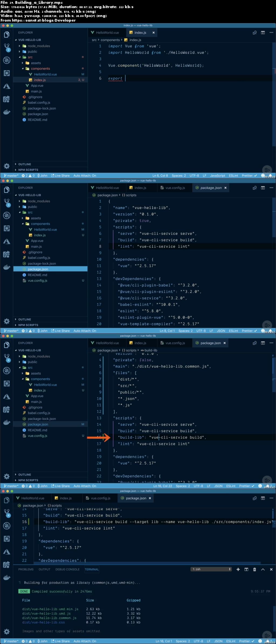Toggle Prettier in the Ln 8, Col 1 window
Viewport: 276px width, 644px height.
249,331
